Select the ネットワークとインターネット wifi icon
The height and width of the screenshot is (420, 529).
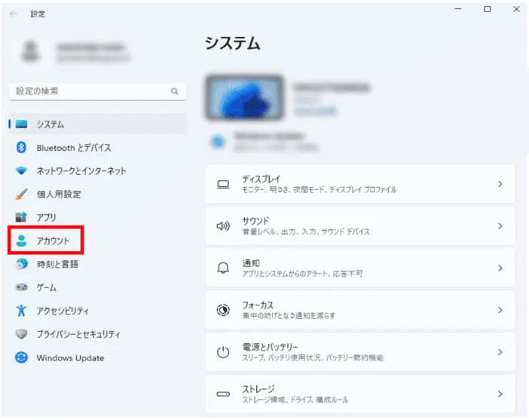pyautogui.click(x=22, y=171)
